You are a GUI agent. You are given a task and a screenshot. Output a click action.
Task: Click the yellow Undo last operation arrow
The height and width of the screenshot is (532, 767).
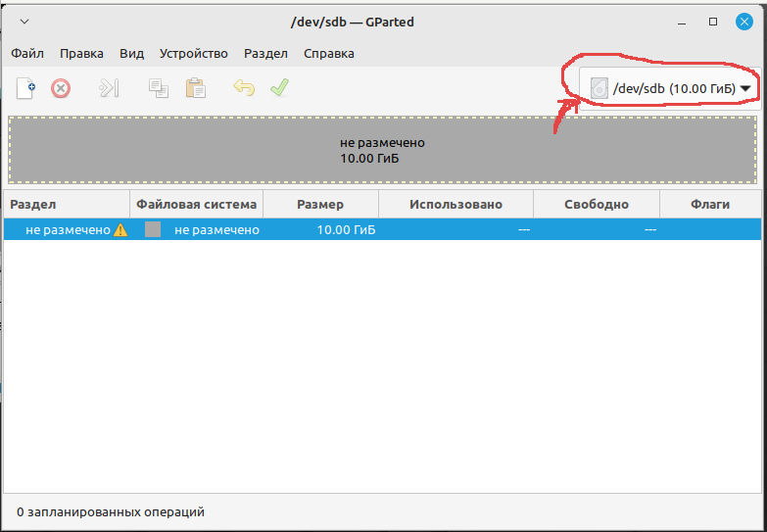tap(244, 88)
